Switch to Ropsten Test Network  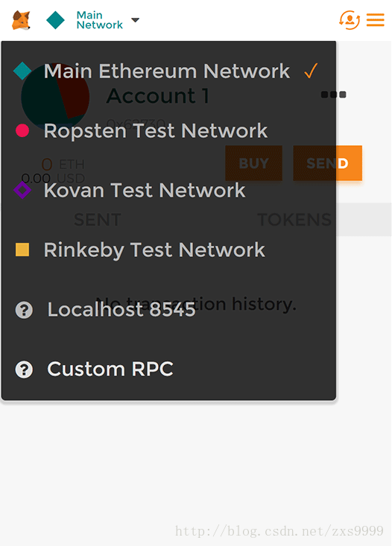point(168,130)
